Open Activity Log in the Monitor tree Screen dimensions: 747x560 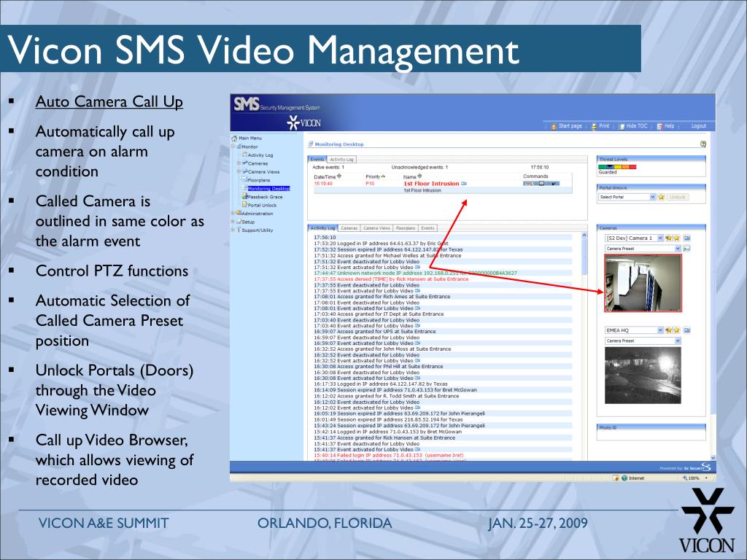pyautogui.click(x=260, y=155)
